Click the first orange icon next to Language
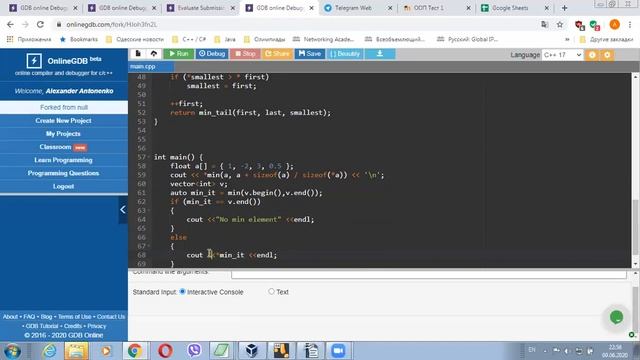Image resolution: width=640 pixels, height=360 pixels. [x=592, y=55]
